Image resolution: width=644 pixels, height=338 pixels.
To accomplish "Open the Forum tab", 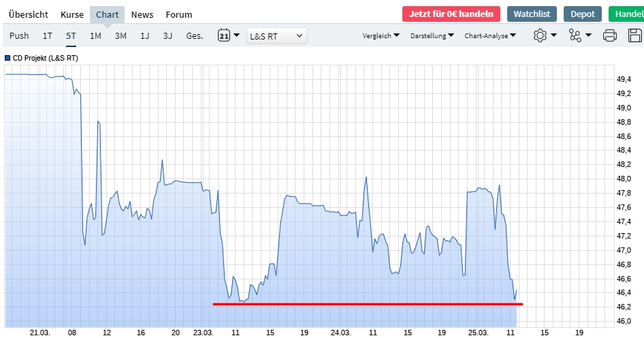I will [x=178, y=14].
